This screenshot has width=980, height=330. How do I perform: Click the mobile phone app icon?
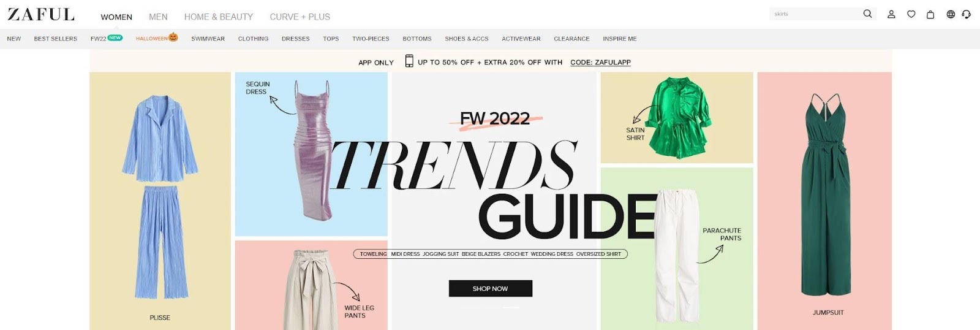point(409,61)
